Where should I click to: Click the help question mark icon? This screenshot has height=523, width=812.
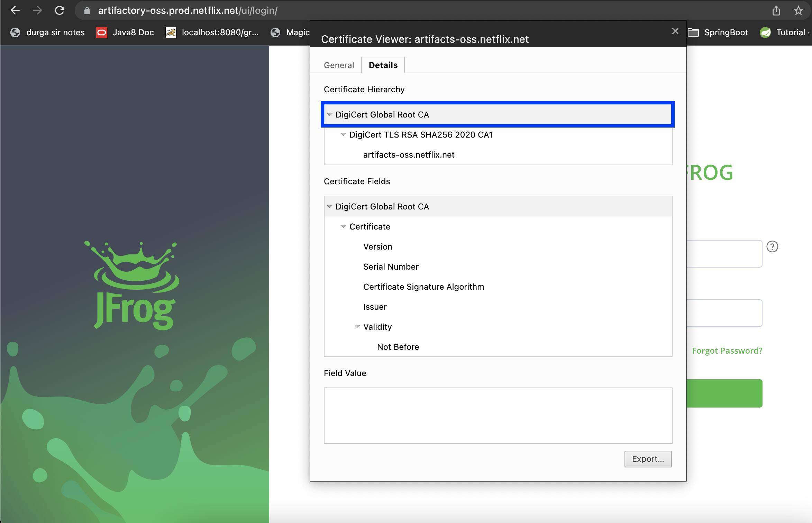(772, 246)
